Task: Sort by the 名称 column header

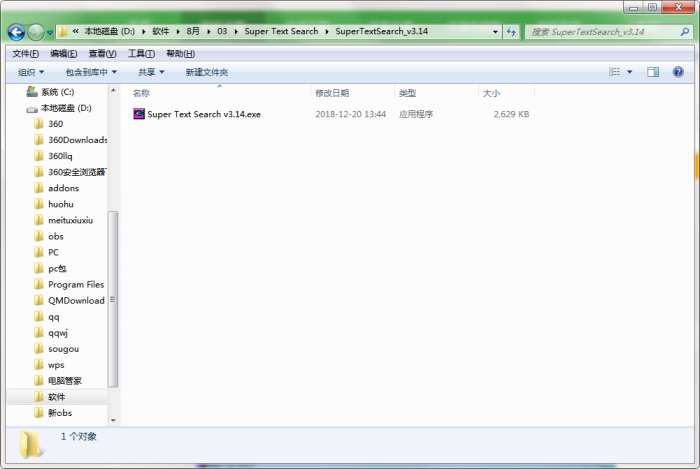Action: (x=141, y=93)
